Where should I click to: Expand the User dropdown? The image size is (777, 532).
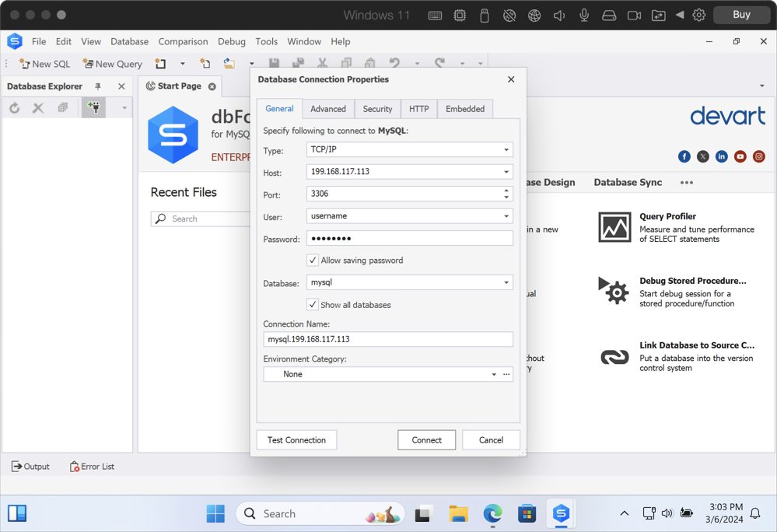(506, 216)
